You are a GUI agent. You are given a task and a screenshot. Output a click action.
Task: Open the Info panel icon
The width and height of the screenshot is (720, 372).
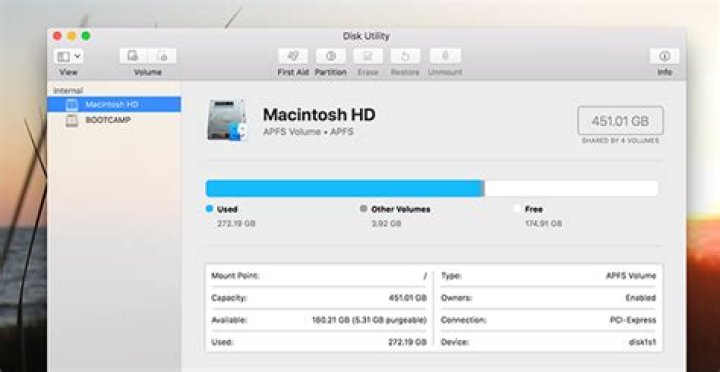[664, 56]
